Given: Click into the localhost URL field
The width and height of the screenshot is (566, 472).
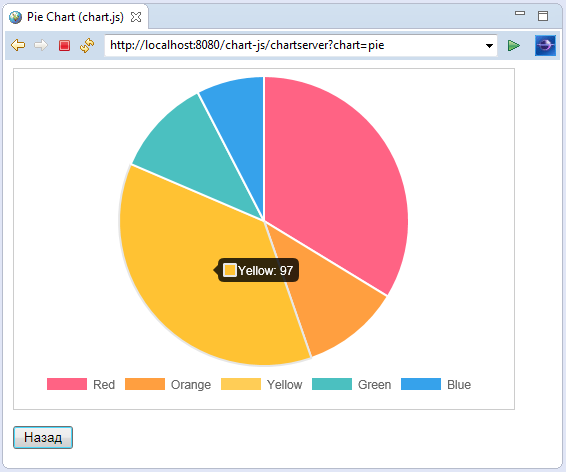Looking at the screenshot, I should (x=294, y=45).
